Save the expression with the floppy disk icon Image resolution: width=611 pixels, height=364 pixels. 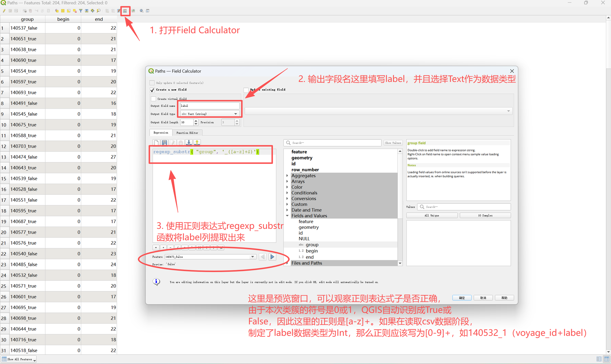164,143
